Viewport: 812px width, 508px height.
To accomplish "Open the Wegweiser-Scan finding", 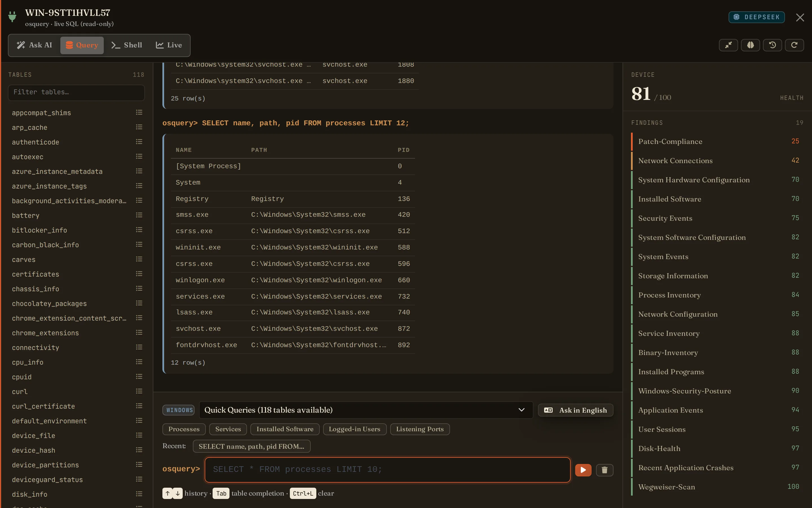I will pos(717,487).
